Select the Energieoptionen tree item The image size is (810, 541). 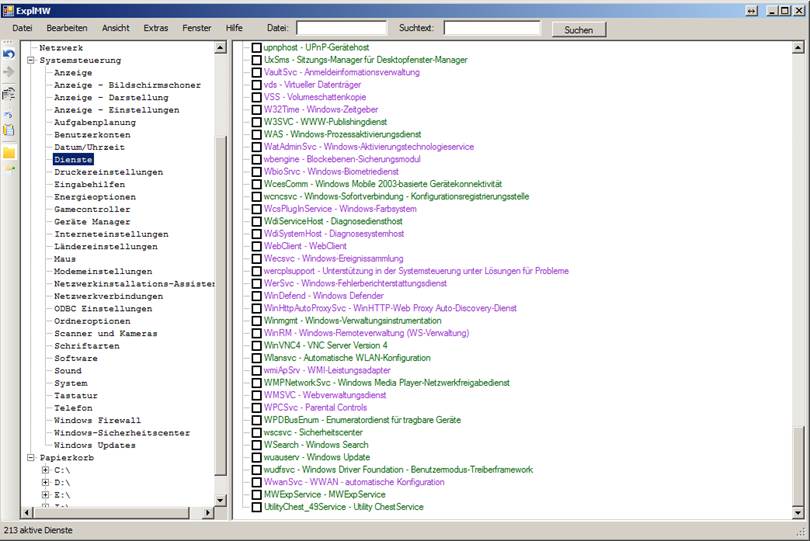(95, 197)
